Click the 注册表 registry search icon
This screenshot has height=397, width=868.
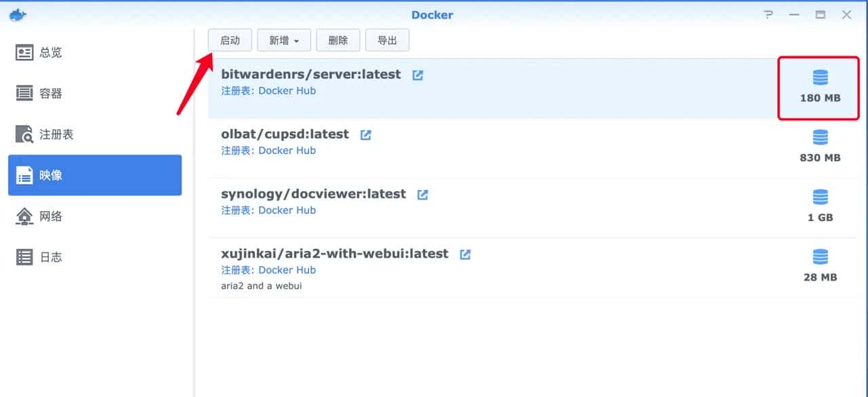pyautogui.click(x=24, y=134)
